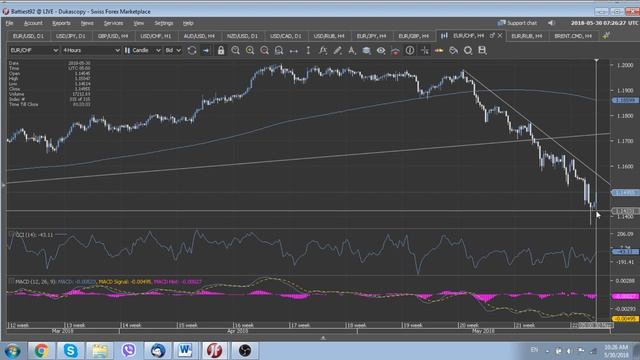Screen dimensions: 640x360
Task: Toggle the chart info circle button
Action: [410, 50]
